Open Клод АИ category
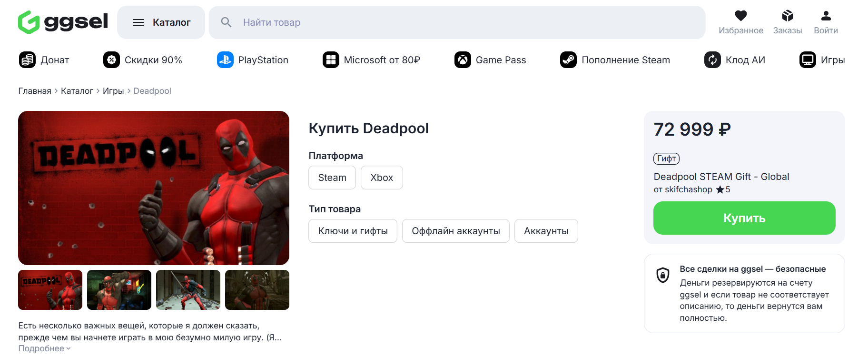This screenshot has width=868, height=357. (735, 60)
